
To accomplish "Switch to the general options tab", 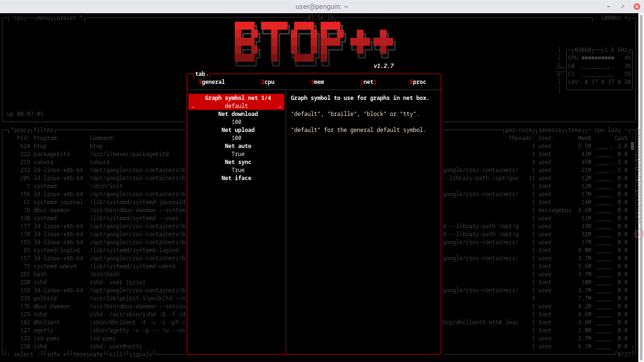I will click(212, 82).
